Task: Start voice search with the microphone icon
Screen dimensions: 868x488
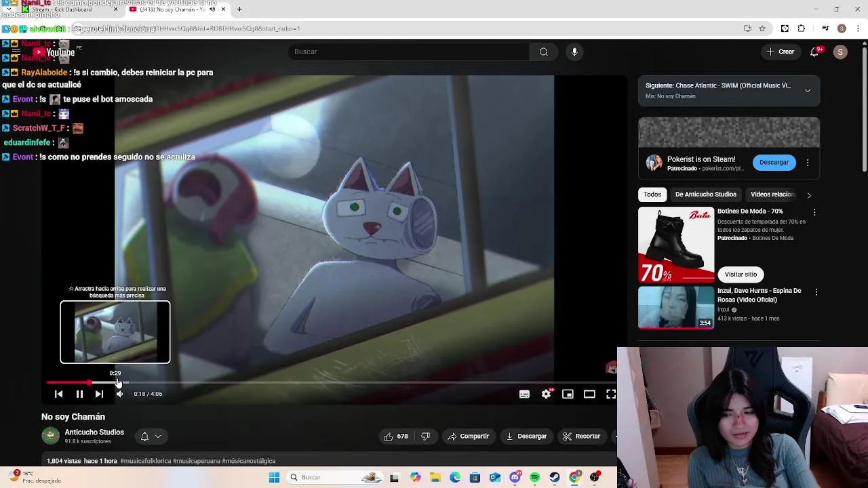Action: (x=574, y=52)
